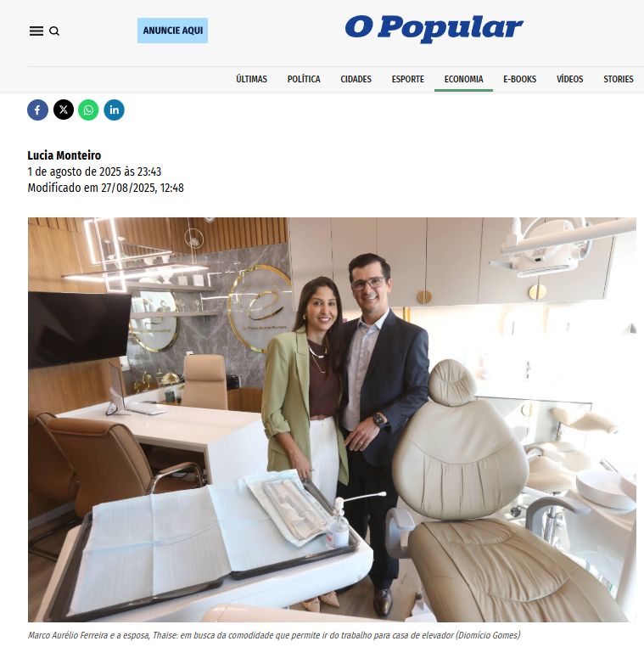Share article on LinkedIn

115,110
